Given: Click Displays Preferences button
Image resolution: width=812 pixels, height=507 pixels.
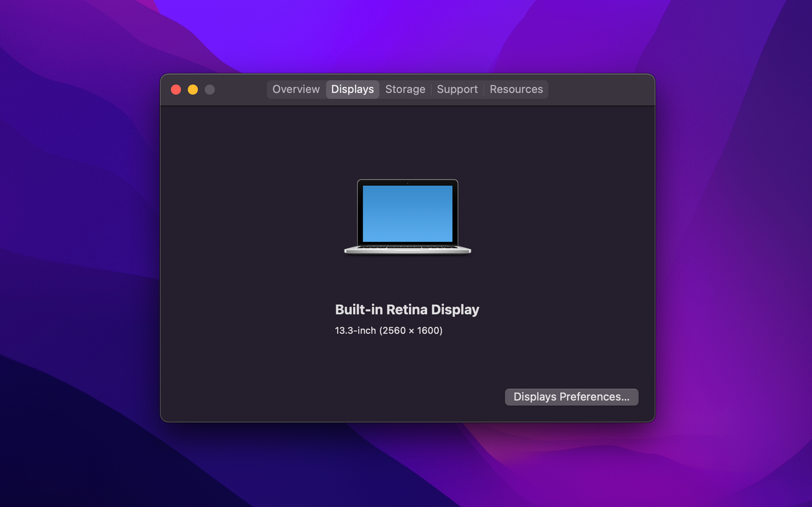Looking at the screenshot, I should [x=571, y=397].
